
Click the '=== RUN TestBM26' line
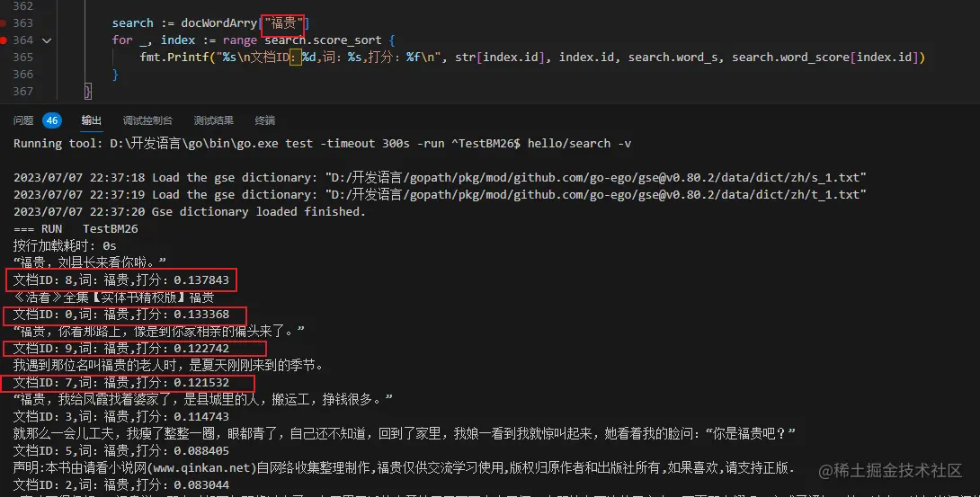point(76,229)
